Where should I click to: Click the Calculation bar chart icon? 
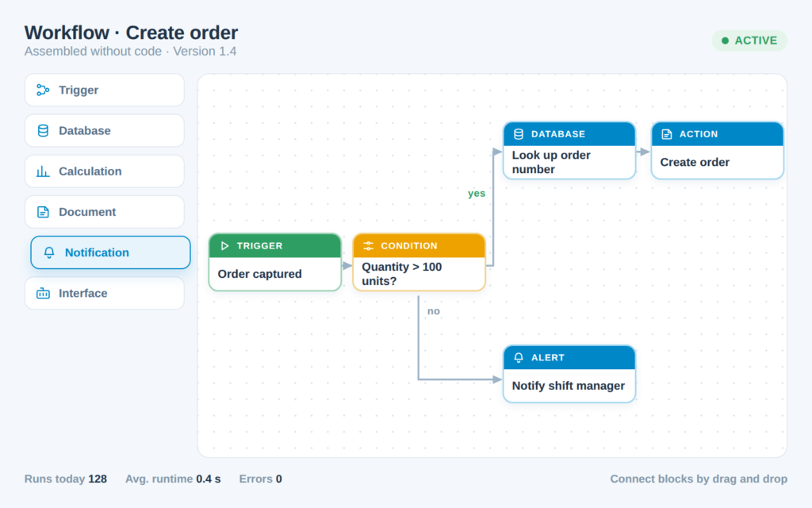[x=43, y=171]
